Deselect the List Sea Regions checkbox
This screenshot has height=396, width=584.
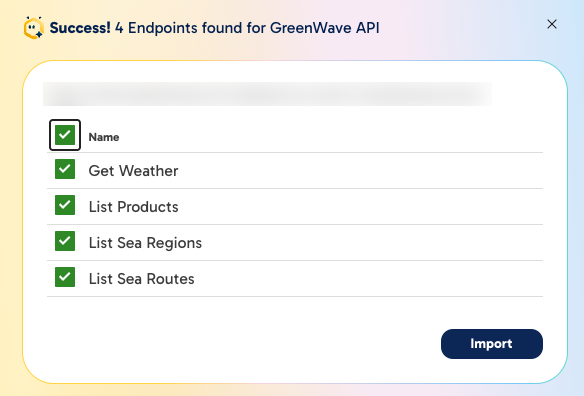(x=65, y=241)
